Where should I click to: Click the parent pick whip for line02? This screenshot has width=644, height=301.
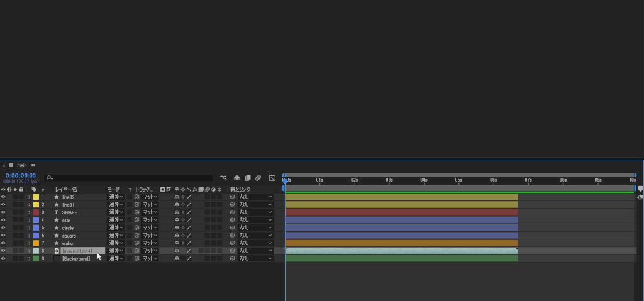tap(232, 197)
